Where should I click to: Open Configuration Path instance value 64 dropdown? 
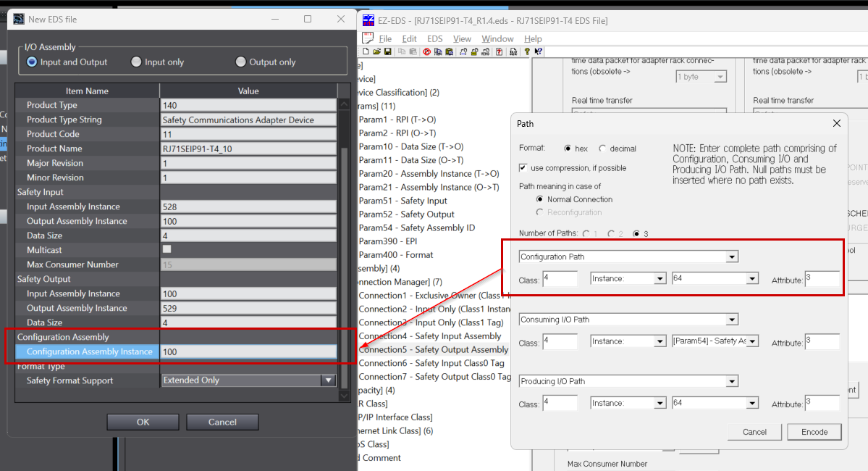(x=751, y=279)
